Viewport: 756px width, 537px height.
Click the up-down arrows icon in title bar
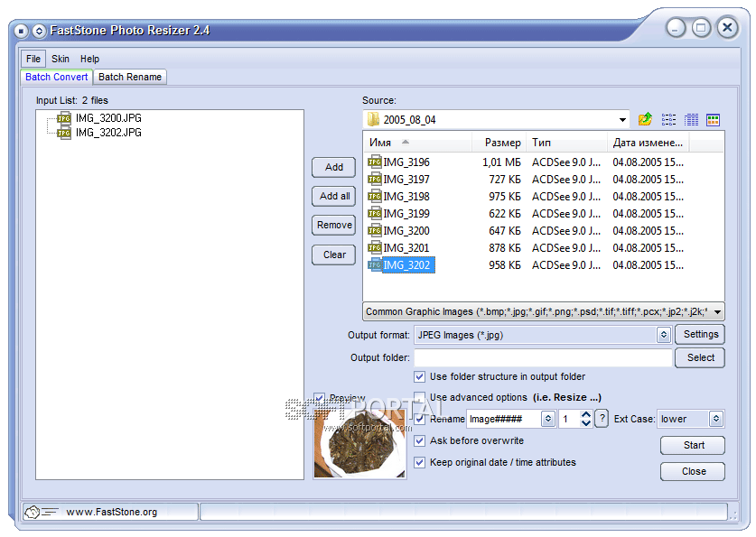click(39, 32)
